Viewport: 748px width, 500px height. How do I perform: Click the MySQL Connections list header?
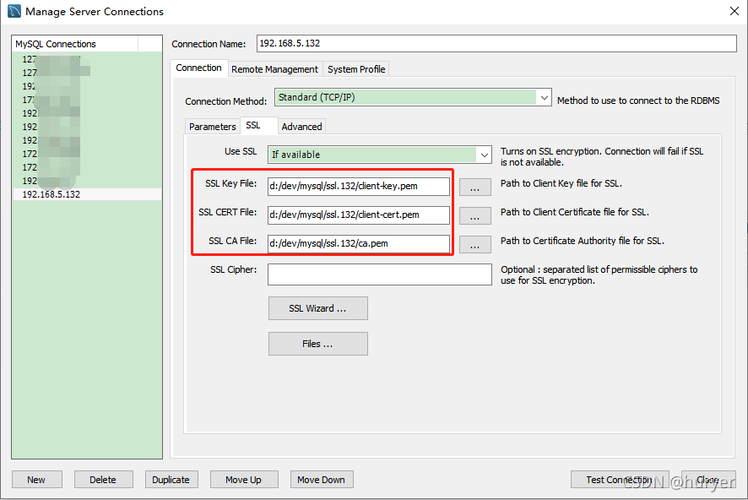click(x=75, y=44)
